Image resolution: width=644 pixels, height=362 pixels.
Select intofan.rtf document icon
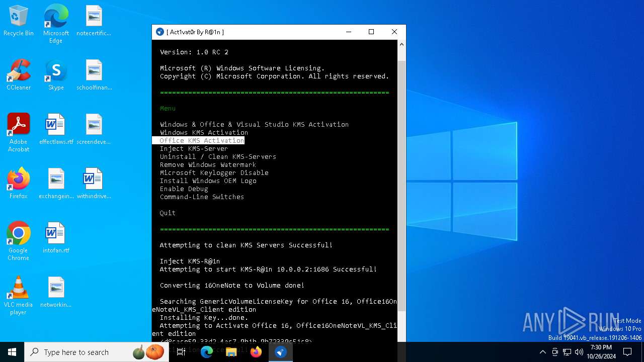click(x=56, y=238)
